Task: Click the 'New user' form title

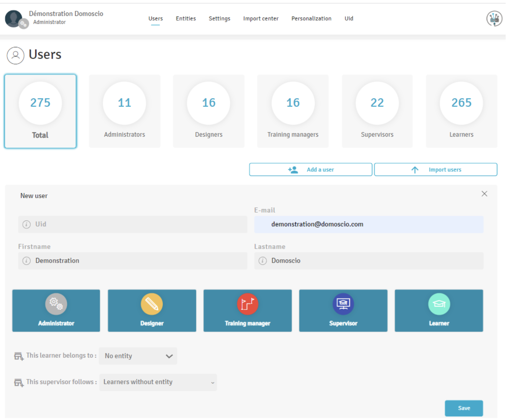Action: coord(34,196)
